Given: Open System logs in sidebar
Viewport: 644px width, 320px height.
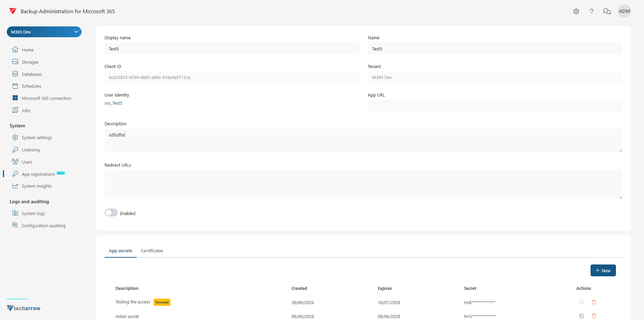Looking at the screenshot, I should (x=33, y=214).
